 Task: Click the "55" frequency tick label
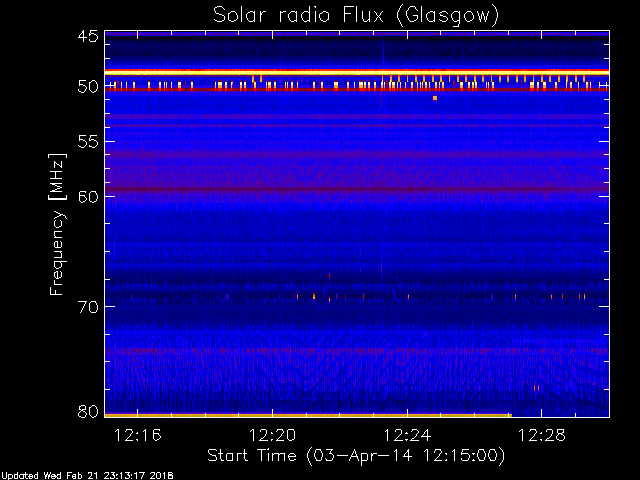click(x=88, y=142)
